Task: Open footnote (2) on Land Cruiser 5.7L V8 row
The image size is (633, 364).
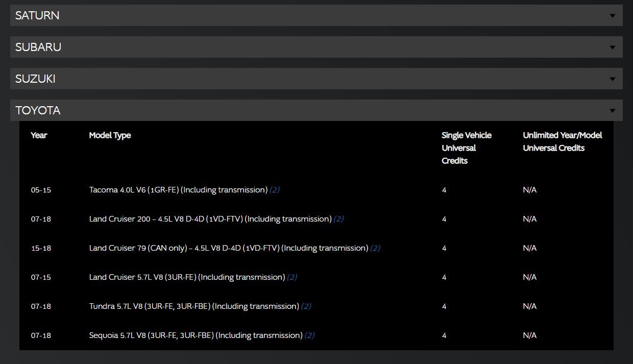Action: coord(292,277)
